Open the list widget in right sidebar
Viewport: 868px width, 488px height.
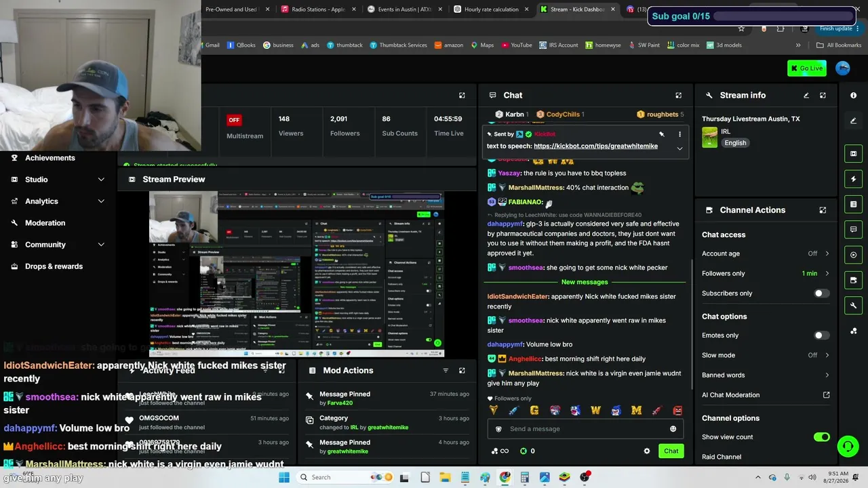853,204
